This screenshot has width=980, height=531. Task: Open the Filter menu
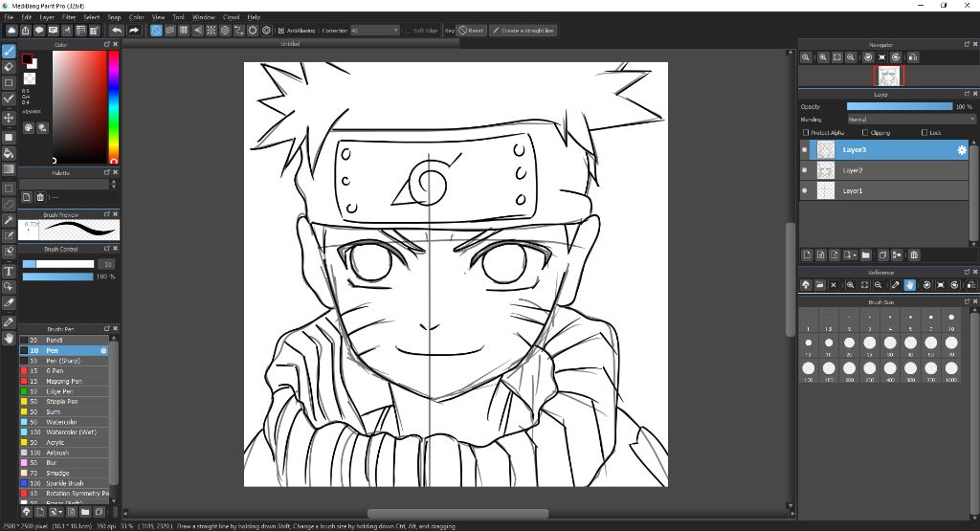pyautogui.click(x=69, y=17)
